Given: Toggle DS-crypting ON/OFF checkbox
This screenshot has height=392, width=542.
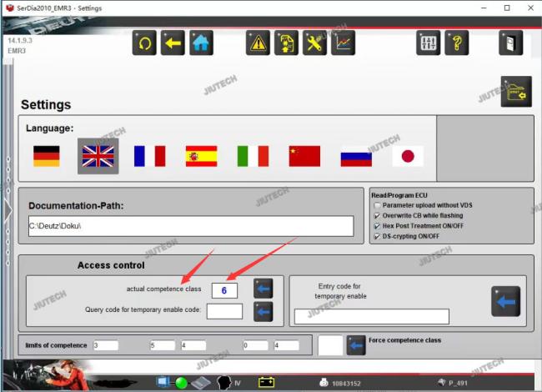Looking at the screenshot, I should click(377, 236).
